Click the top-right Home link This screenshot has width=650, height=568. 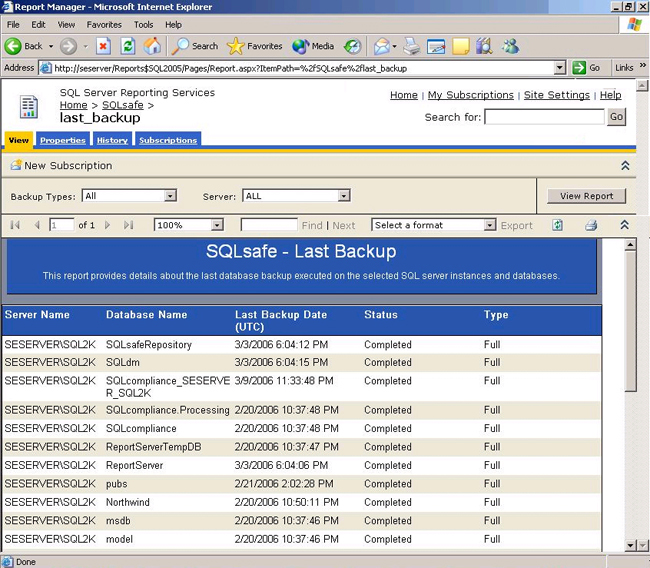coord(403,95)
